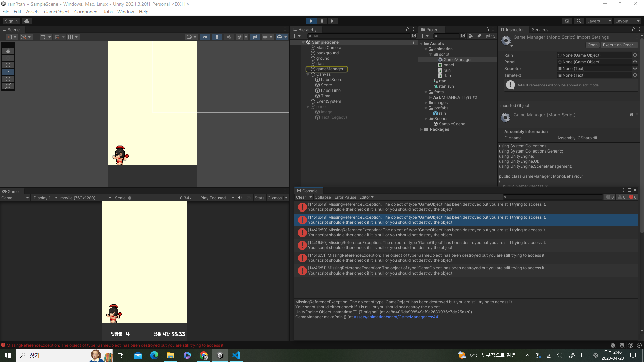Screen dimensions: 644x362
Task: Open Project create plus menu
Action: (424, 36)
